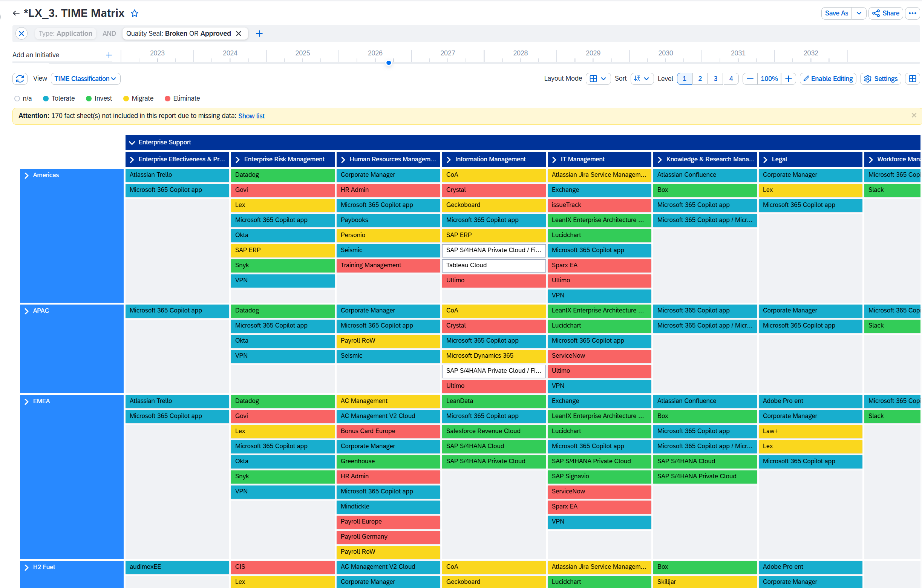Open the issueTrack tile
Screen dimensions: 922x588
click(x=599, y=205)
